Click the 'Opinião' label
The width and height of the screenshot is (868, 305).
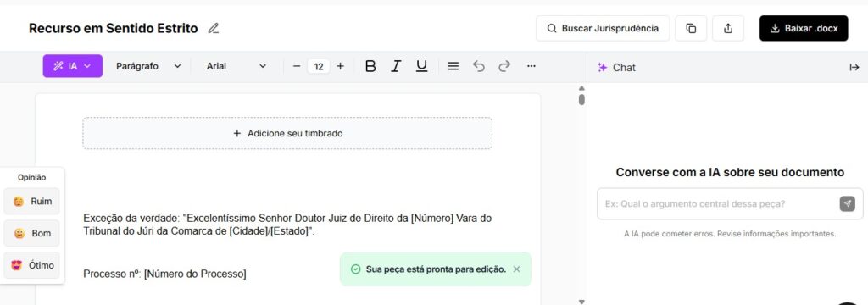[x=31, y=178]
